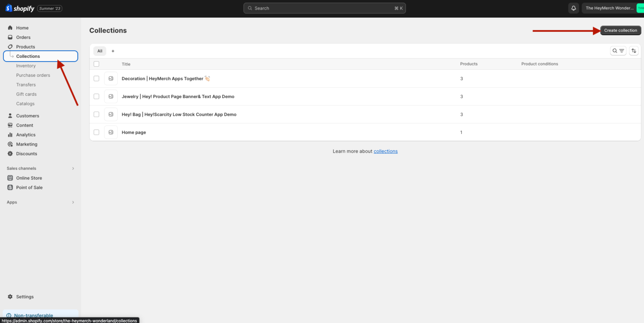Click the plus icon to add view

tap(113, 51)
